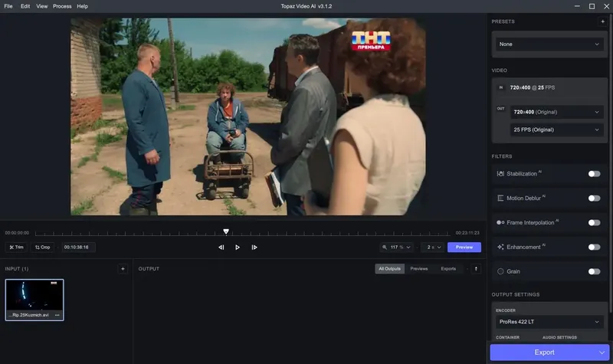Click the Export button
The image size is (613, 364).
pos(544,353)
